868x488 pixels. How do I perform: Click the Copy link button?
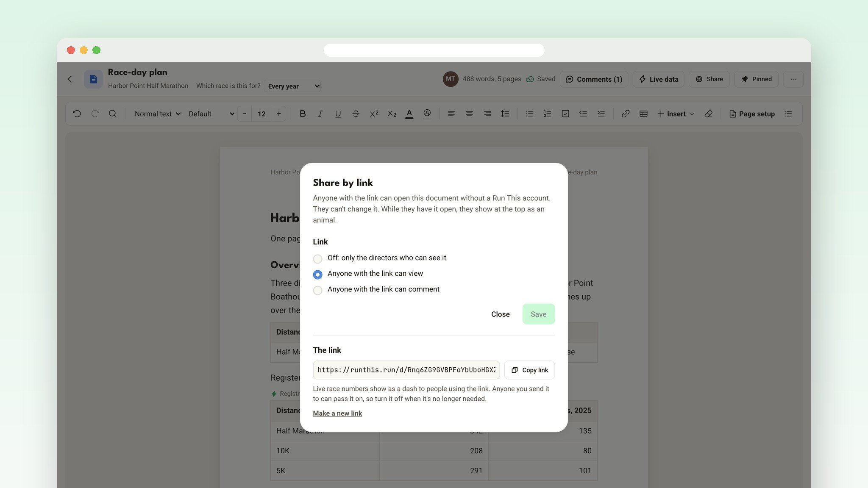tap(529, 370)
